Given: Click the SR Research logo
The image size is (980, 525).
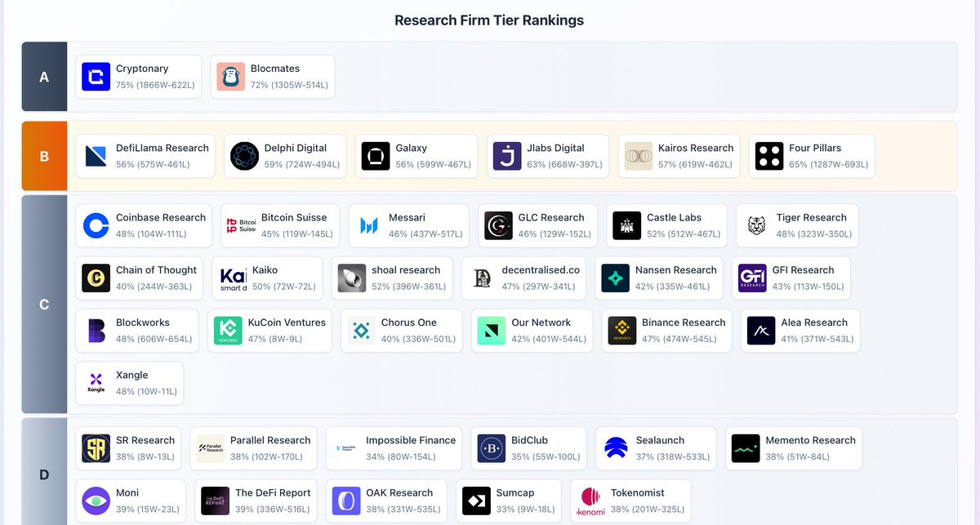Looking at the screenshot, I should pyautogui.click(x=96, y=448).
